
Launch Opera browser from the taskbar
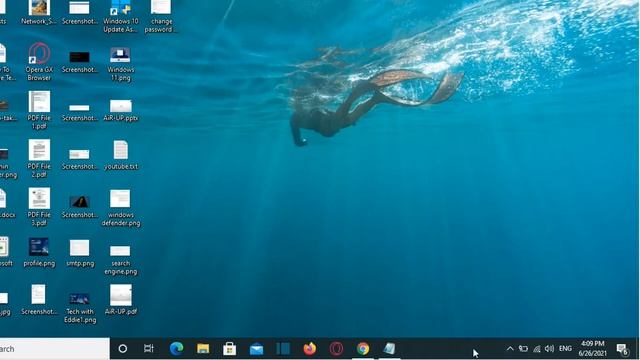tap(336, 349)
